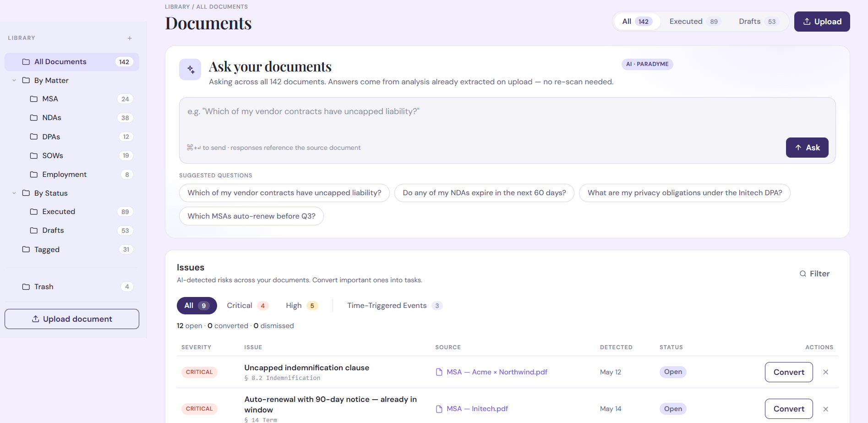Viewport: 868px width, 423px height.
Task: Select the Initech DPA privacy obligations question
Action: pyautogui.click(x=685, y=193)
